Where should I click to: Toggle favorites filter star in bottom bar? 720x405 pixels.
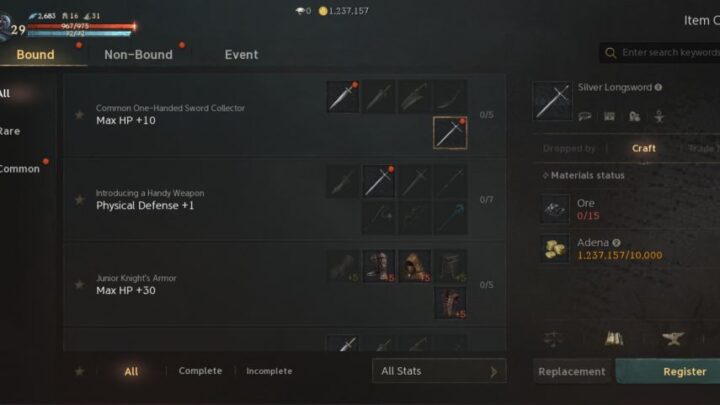(x=79, y=371)
